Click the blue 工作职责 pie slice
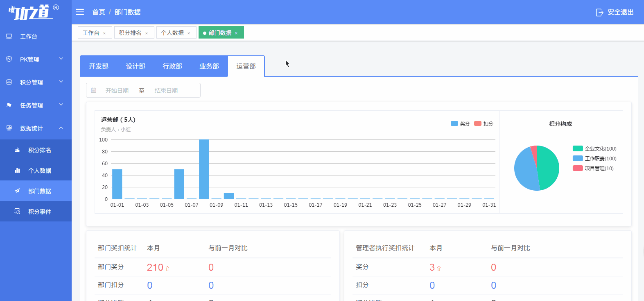Image resolution: width=644 pixels, height=301 pixels. click(x=525, y=170)
